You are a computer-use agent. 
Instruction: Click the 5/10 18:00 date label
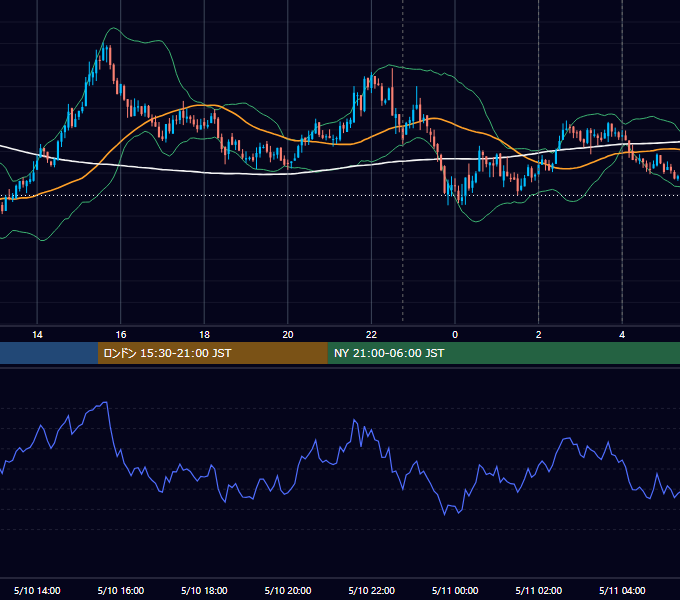pos(204,590)
